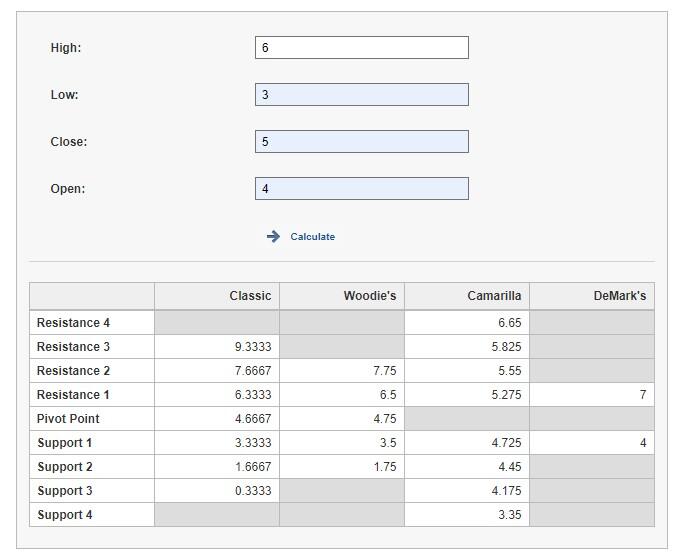Viewport: 673px width, 552px height.
Task: Click the Calculate link
Action: tap(312, 237)
